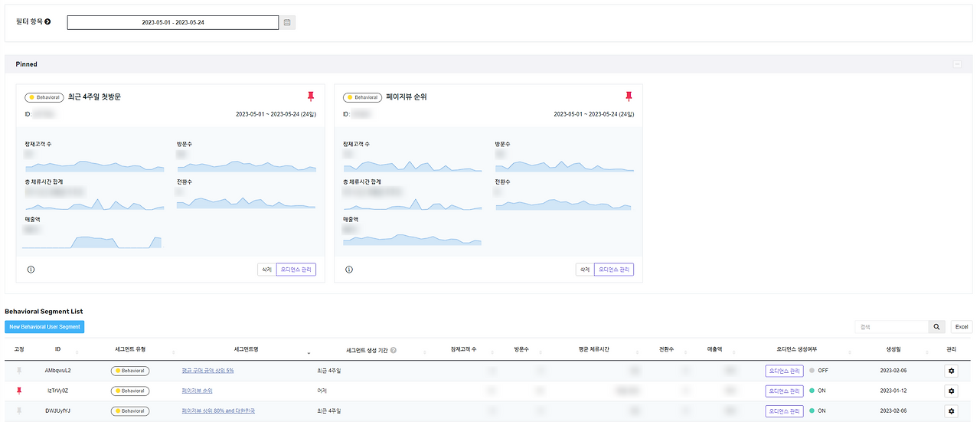Sort by the 생성일 column header
The height and width of the screenshot is (422, 980).
tap(893, 349)
